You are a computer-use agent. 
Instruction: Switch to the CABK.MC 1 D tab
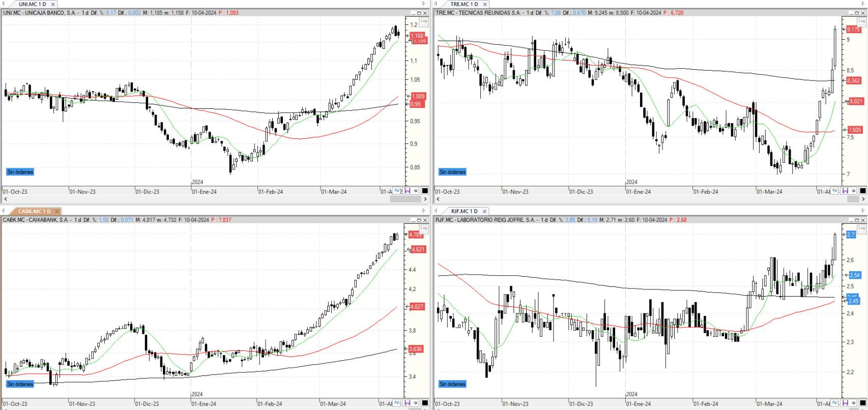tap(34, 211)
